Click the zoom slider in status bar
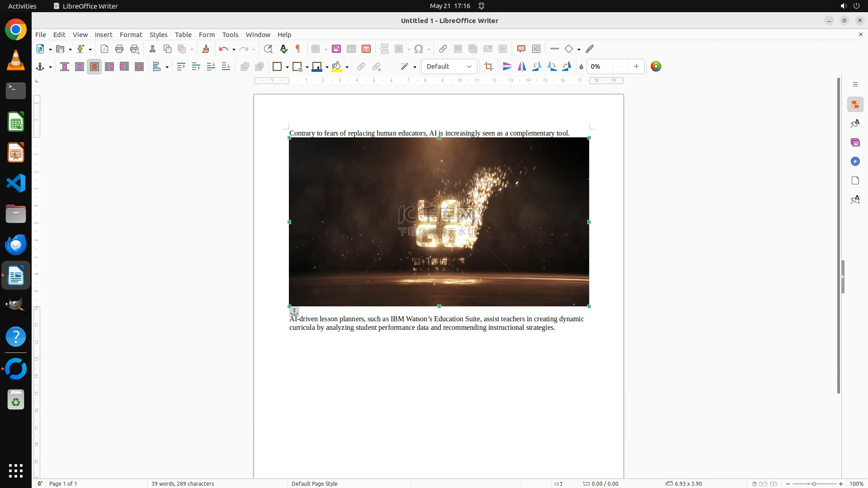 pyautogui.click(x=814, y=483)
